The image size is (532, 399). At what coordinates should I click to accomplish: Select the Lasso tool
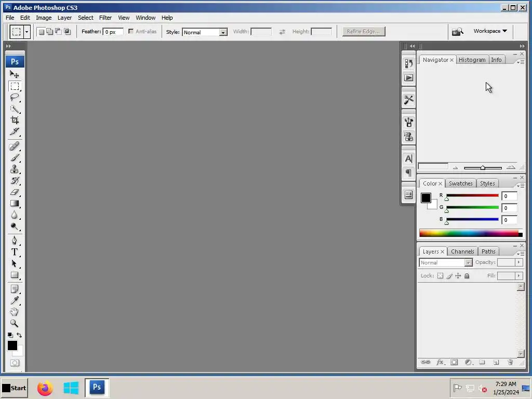(x=14, y=98)
